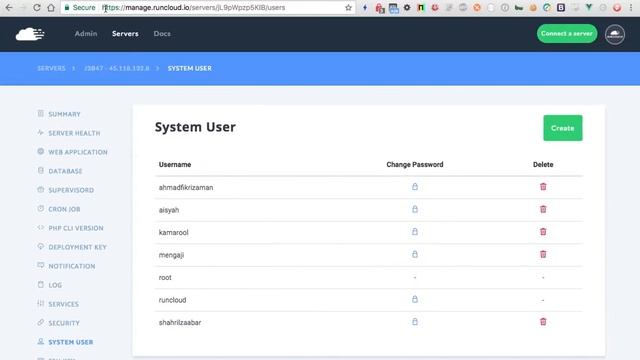Open Database section in sidebar
The width and height of the screenshot is (640, 360).
click(x=65, y=171)
